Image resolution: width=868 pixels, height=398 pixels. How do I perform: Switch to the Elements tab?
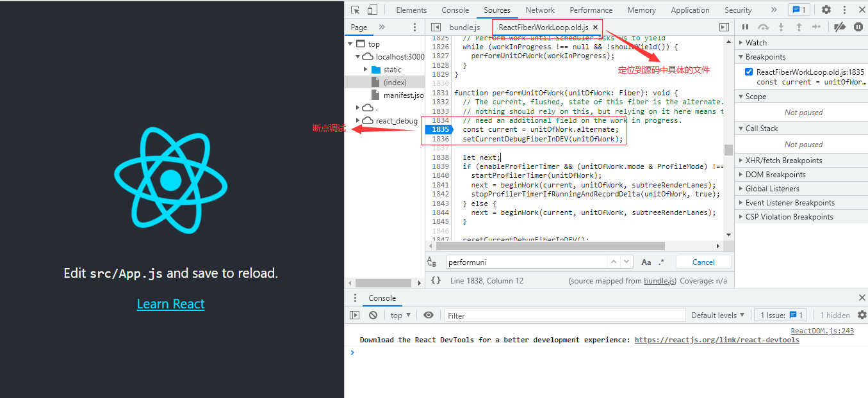click(x=411, y=10)
